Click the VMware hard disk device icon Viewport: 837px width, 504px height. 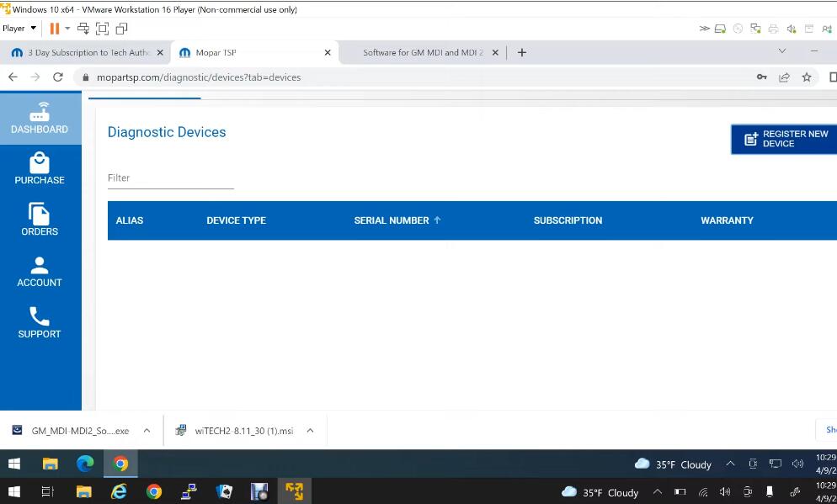720,29
